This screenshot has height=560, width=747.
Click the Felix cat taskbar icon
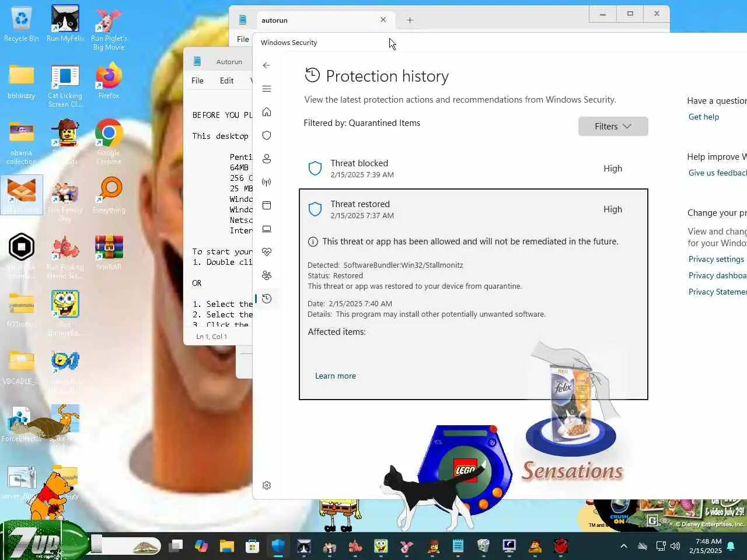304,546
